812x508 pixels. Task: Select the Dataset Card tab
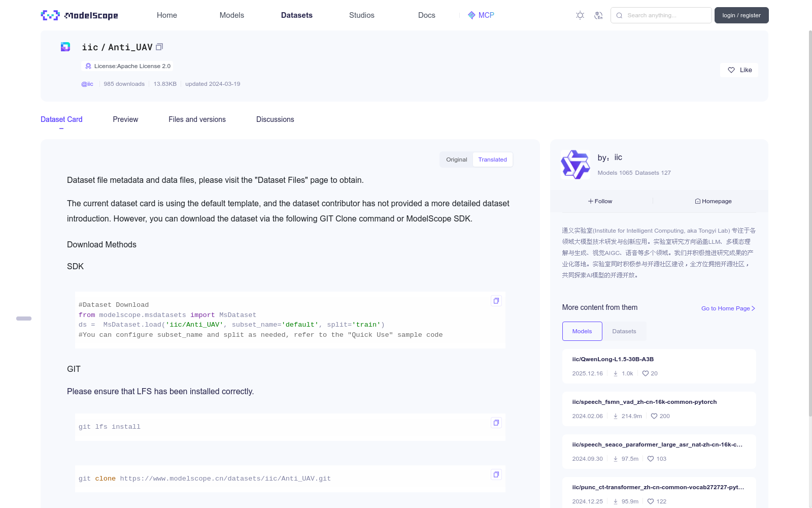click(61, 119)
